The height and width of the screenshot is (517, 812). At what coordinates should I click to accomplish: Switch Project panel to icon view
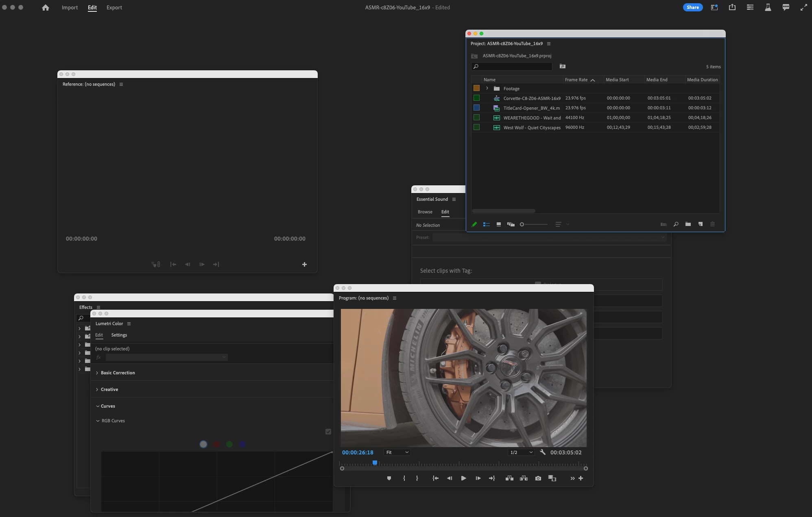pos(498,224)
